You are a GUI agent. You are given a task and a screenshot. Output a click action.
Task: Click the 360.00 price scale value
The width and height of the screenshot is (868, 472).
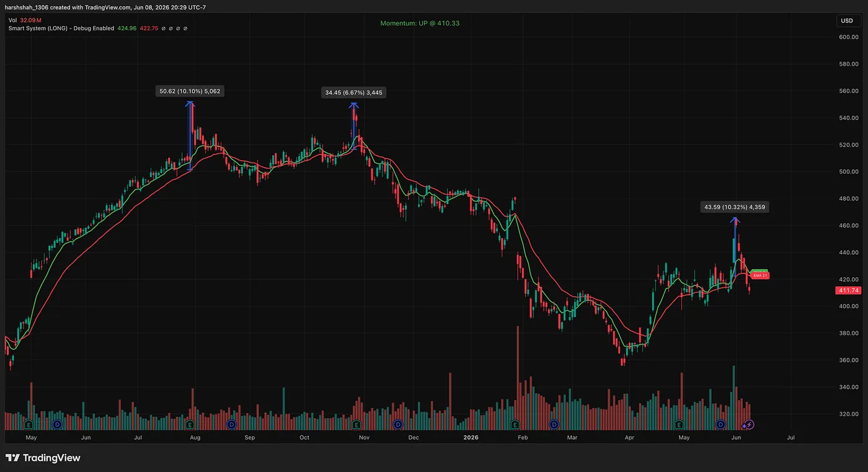[x=848, y=360]
